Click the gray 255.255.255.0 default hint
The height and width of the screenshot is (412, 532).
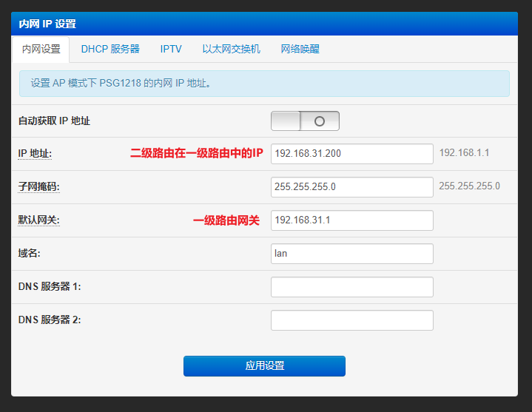pyautogui.click(x=469, y=186)
